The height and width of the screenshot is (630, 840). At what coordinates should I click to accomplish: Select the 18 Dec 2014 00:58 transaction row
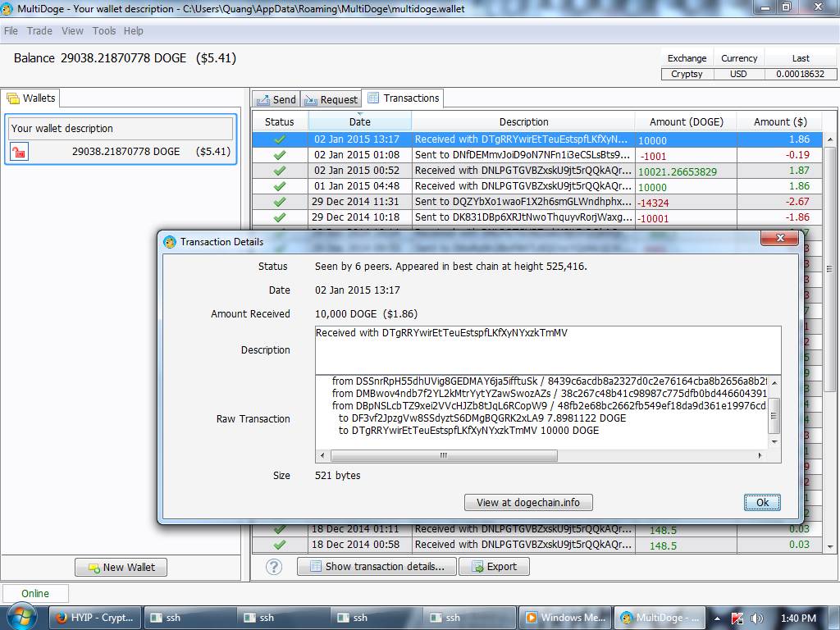537,545
